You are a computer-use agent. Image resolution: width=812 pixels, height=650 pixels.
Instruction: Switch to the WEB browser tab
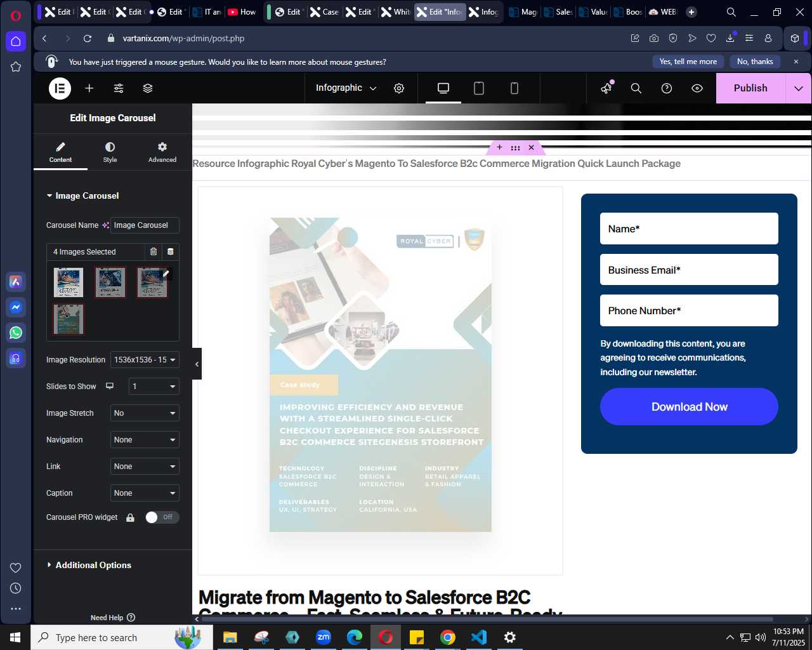point(663,12)
